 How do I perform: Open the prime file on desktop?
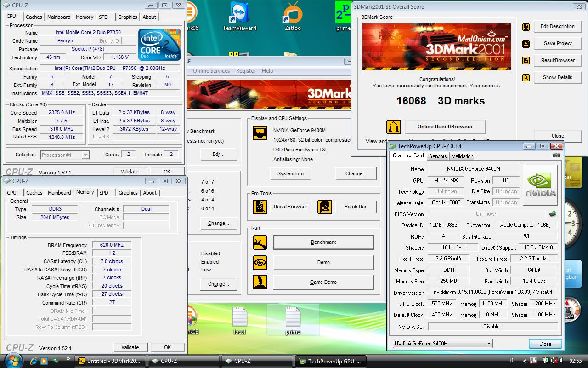click(x=293, y=321)
